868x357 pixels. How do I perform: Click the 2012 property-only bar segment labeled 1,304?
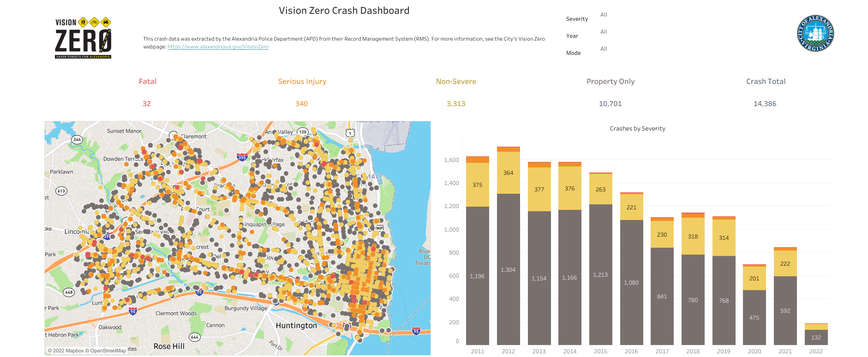pos(508,269)
